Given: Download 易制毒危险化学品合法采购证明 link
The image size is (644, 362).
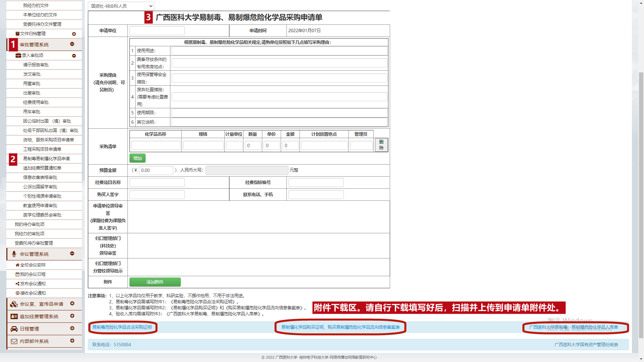Looking at the screenshot, I should click(122, 327).
